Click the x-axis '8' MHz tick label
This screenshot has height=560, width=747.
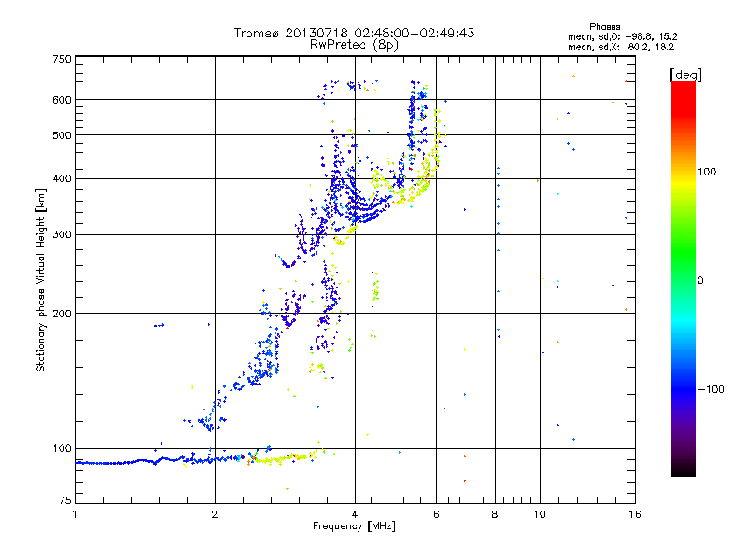pyautogui.click(x=495, y=514)
